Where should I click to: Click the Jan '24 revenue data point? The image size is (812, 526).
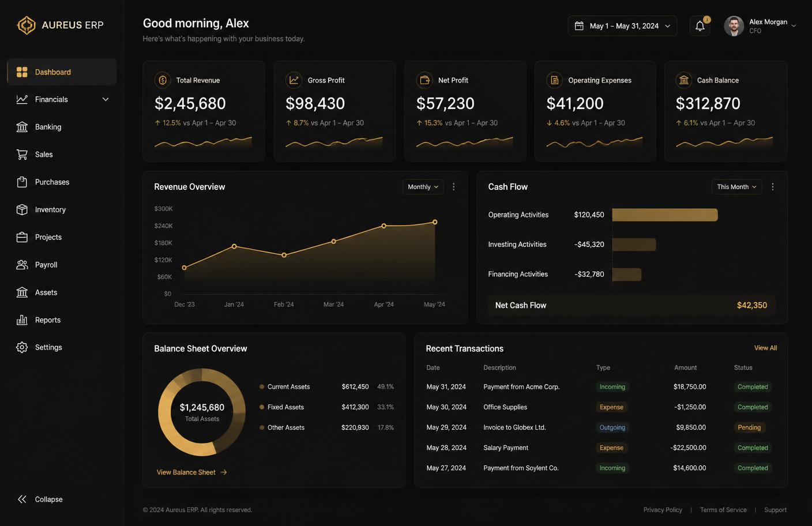click(234, 246)
